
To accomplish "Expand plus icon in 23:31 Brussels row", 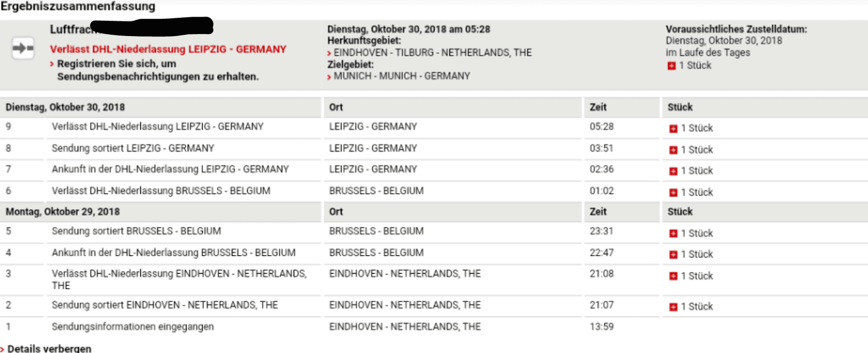I will click(x=673, y=234).
